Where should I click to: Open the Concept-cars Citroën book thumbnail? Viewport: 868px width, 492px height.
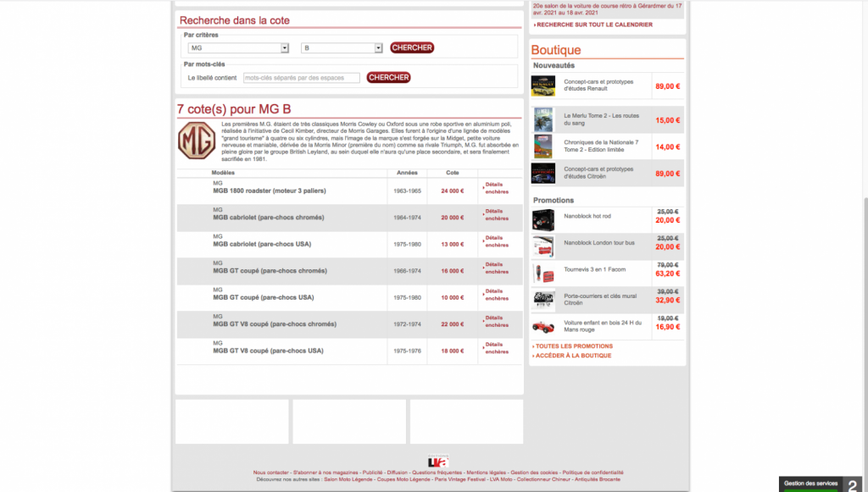click(543, 173)
